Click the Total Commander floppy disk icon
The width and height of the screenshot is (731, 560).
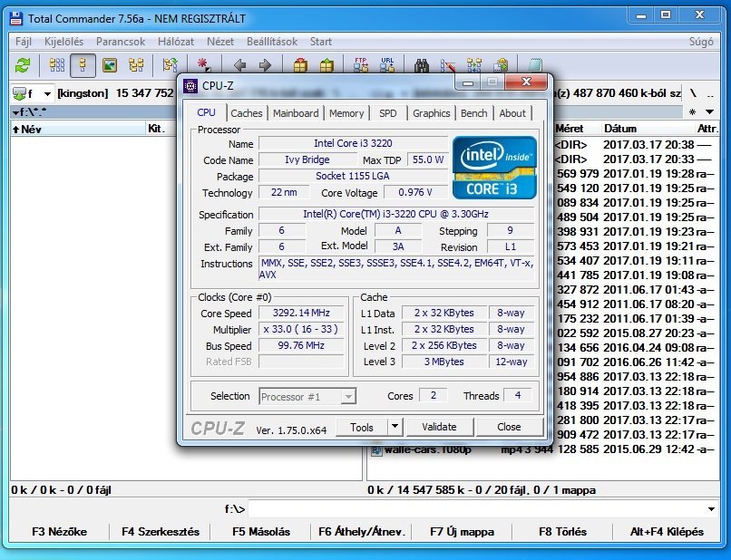pos(16,18)
